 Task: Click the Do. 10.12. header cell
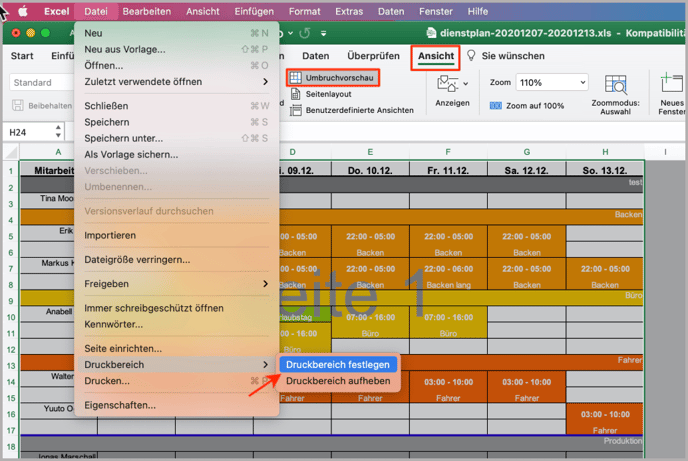pyautogui.click(x=370, y=170)
